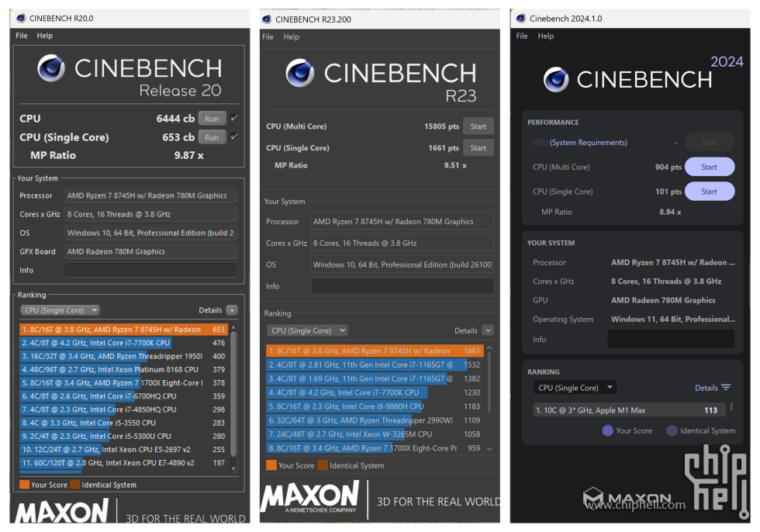This screenshot has height=532, width=760.
Task: Open the Help menu in Cinebench R20
Action: [x=45, y=36]
